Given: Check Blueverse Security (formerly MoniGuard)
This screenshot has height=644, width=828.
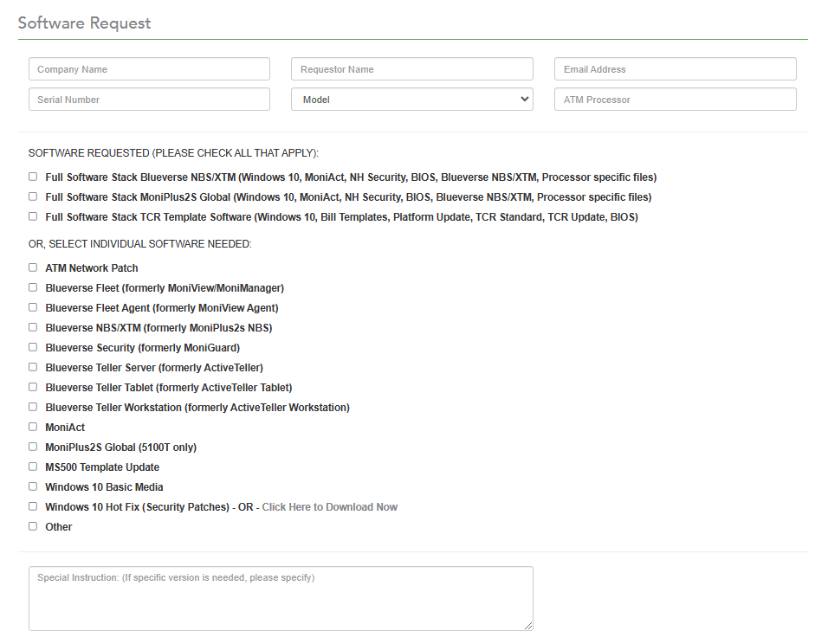Looking at the screenshot, I should 33,347.
